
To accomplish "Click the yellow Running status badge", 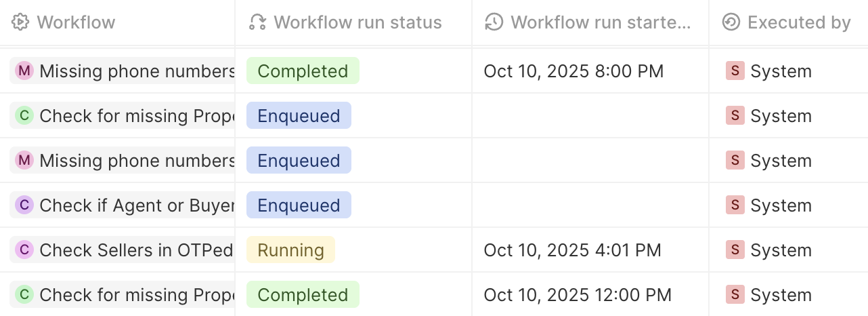I will point(290,250).
